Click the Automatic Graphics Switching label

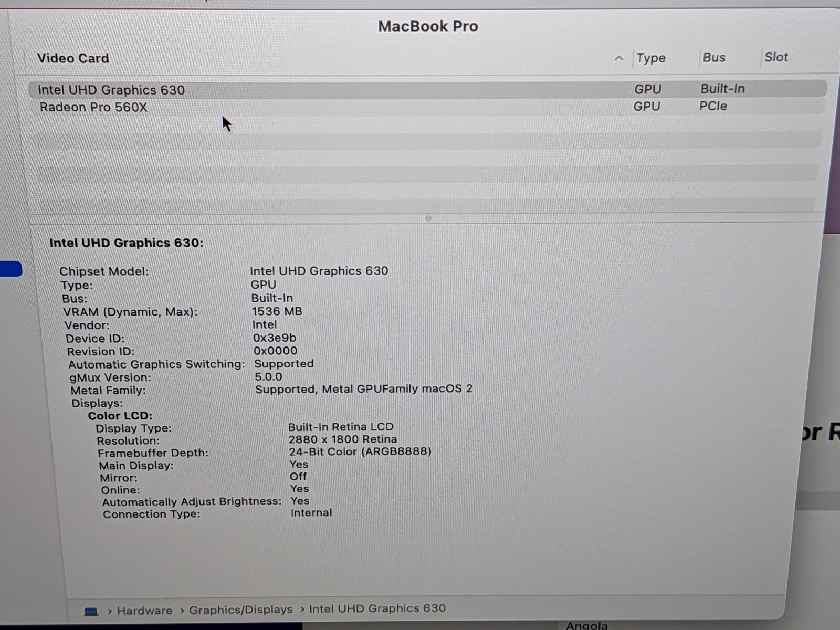[x=156, y=364]
